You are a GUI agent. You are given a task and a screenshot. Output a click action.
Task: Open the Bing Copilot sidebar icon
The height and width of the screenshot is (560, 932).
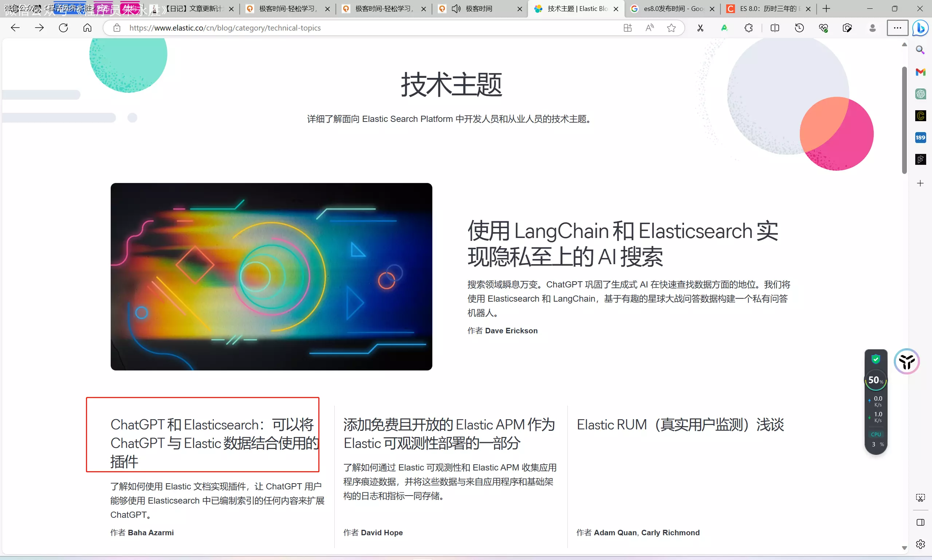(x=920, y=28)
